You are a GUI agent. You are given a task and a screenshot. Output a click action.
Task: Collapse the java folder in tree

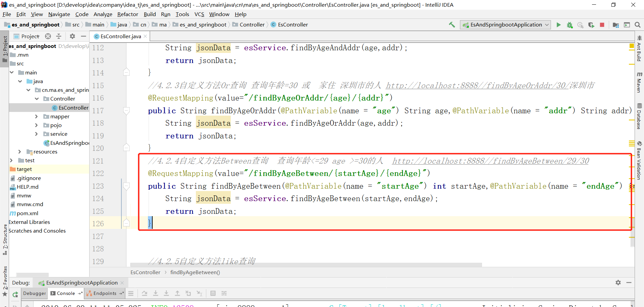tap(20, 81)
